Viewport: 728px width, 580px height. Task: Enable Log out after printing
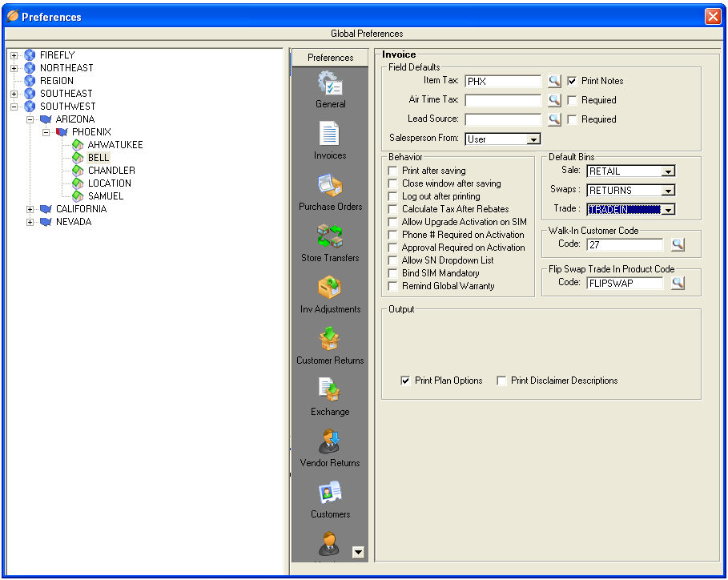tap(392, 196)
